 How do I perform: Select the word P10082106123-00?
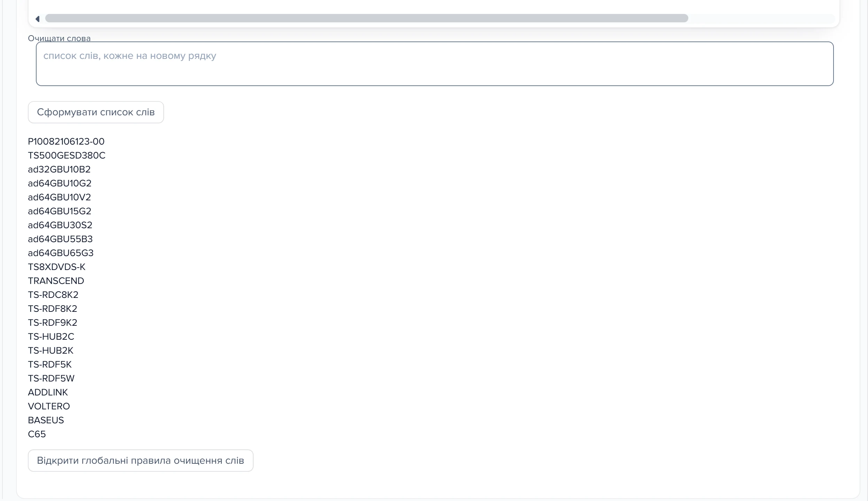66,141
